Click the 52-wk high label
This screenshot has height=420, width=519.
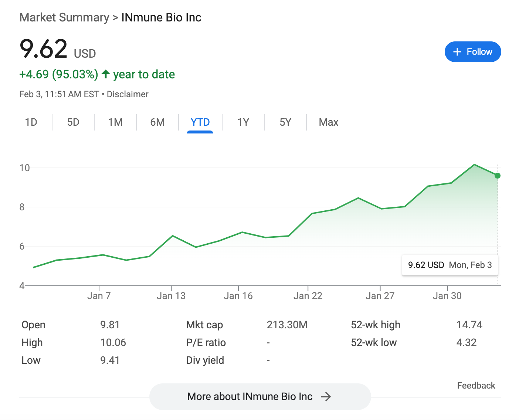(x=376, y=325)
